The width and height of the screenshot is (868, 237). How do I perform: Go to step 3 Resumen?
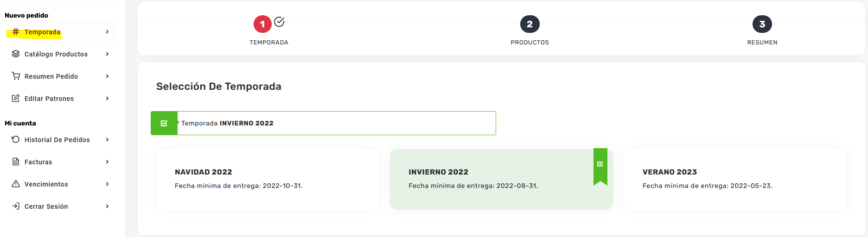762,24
